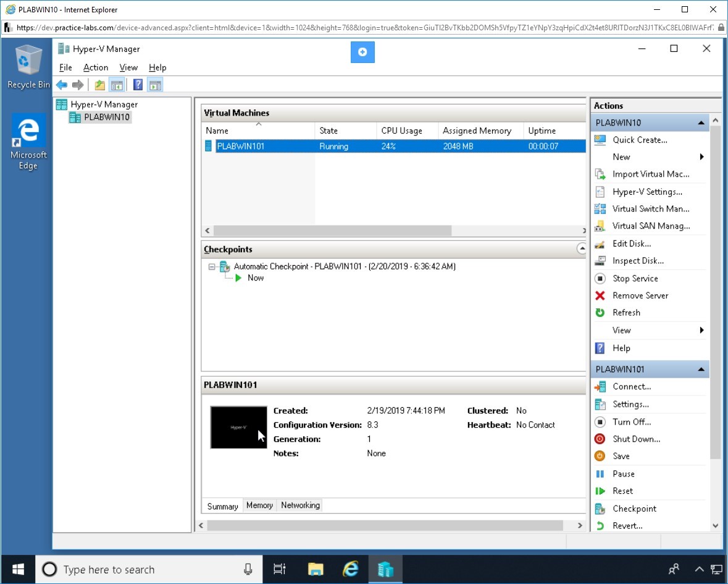
Task: Click the Turn Off icon
Action: pos(600,422)
